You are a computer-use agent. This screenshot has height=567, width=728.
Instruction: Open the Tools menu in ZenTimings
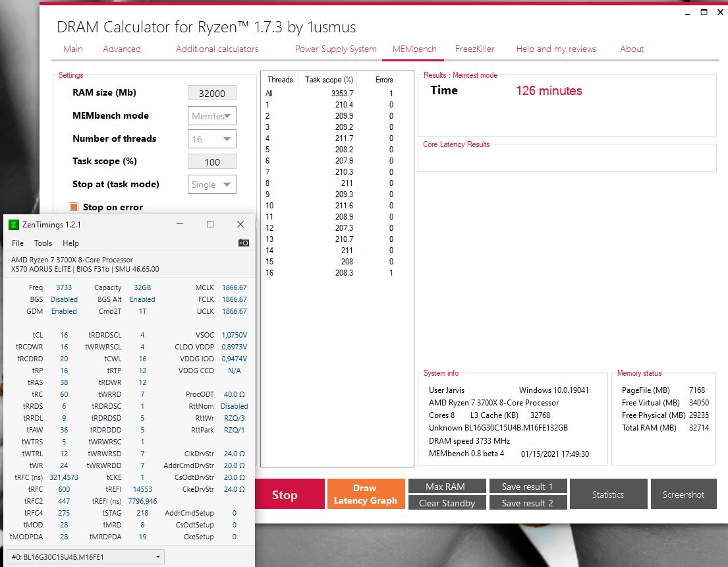click(x=43, y=243)
